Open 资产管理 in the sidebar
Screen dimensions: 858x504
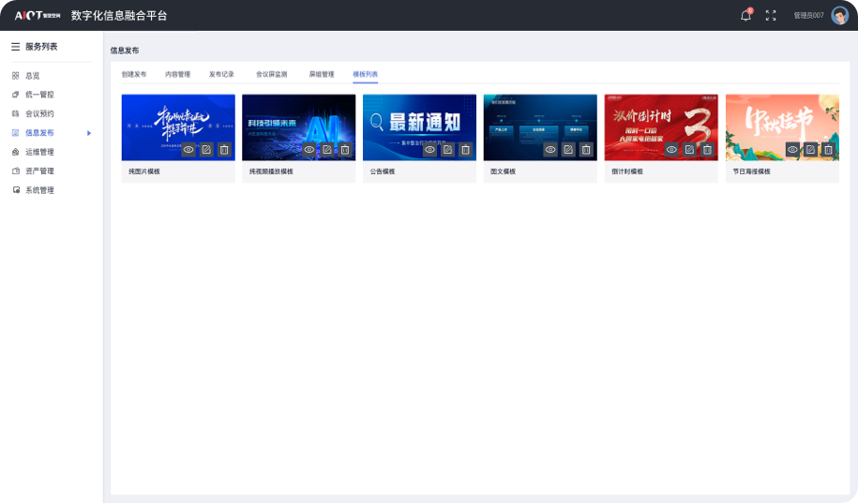(39, 171)
